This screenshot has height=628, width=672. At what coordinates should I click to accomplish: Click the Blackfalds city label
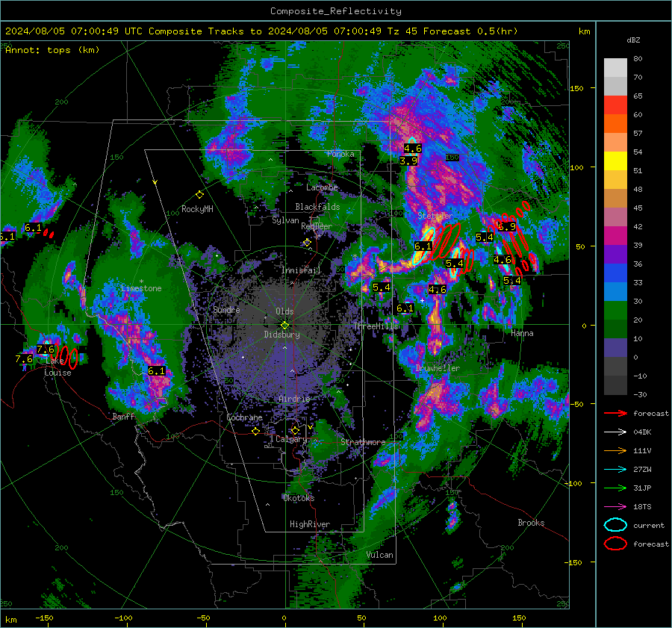(x=317, y=207)
